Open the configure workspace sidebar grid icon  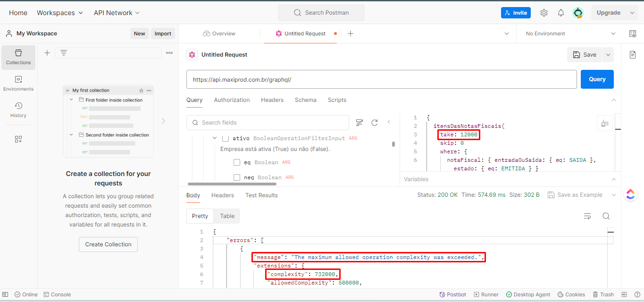pyautogui.click(x=18, y=139)
